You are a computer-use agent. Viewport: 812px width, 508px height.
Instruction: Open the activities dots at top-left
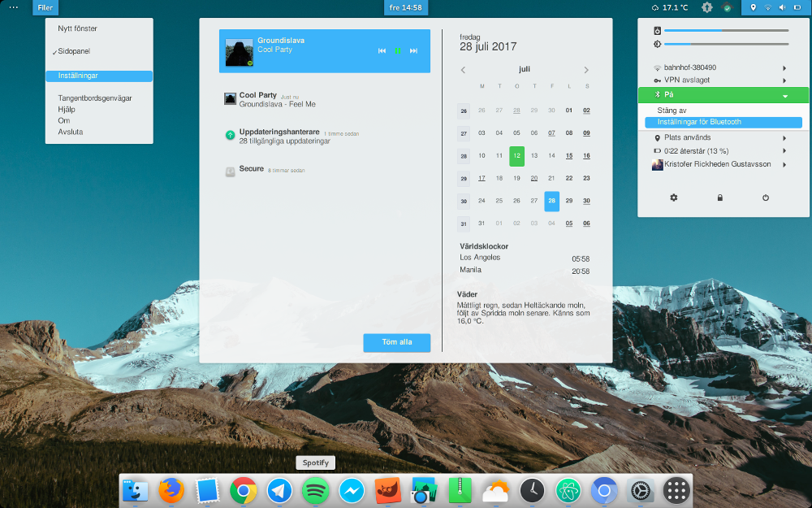coord(14,7)
